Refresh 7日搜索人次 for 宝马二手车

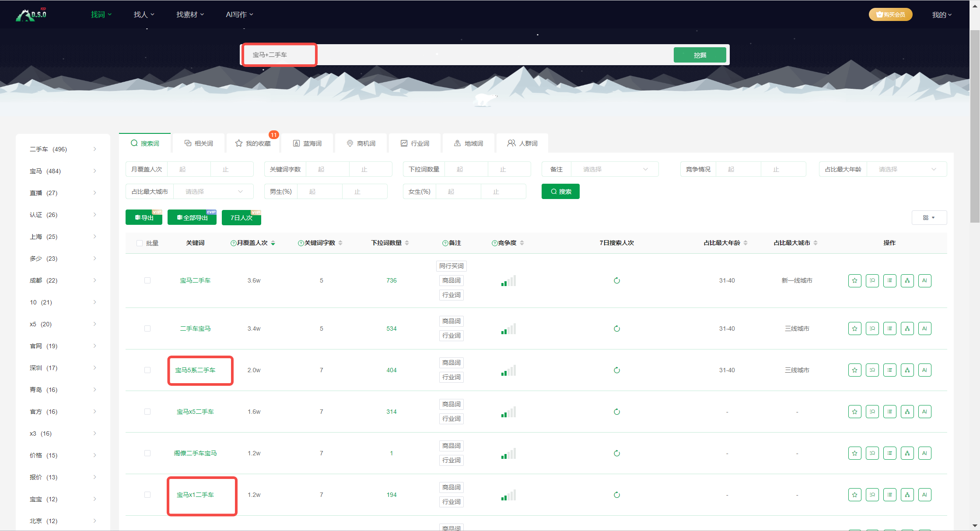(x=617, y=280)
